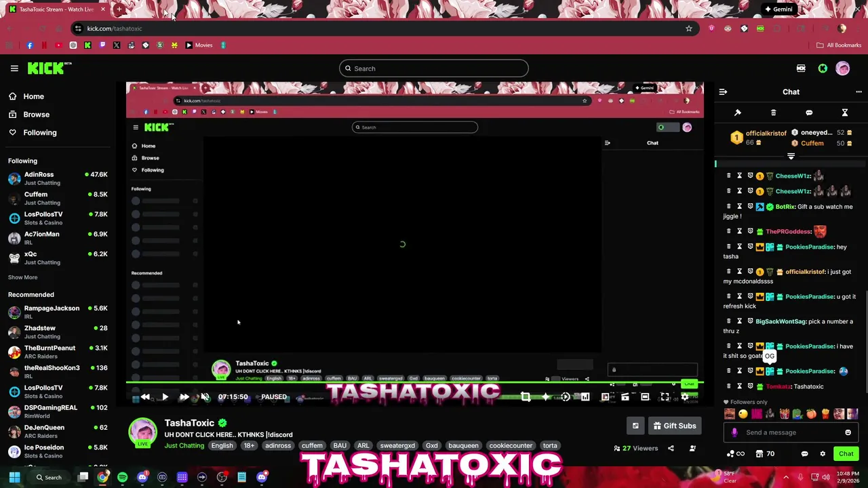Click the channel points infinity icon
Screen dimensions: 868x488
click(x=736, y=453)
